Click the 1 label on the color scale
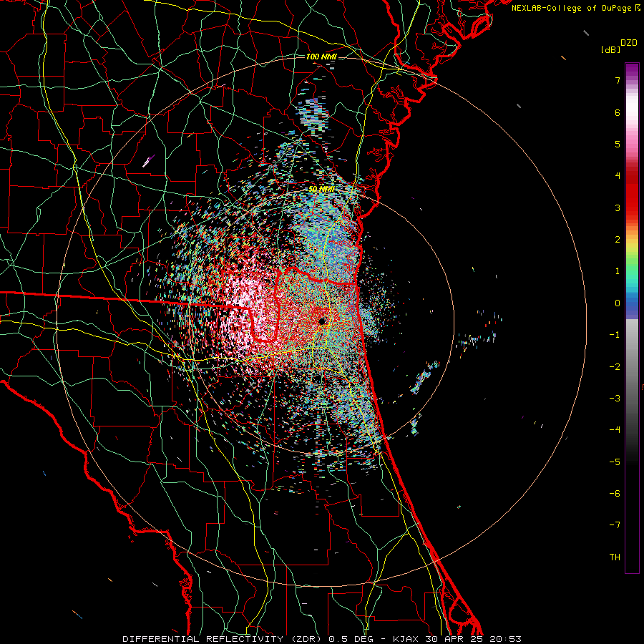The height and width of the screenshot is (644, 644). (x=618, y=271)
